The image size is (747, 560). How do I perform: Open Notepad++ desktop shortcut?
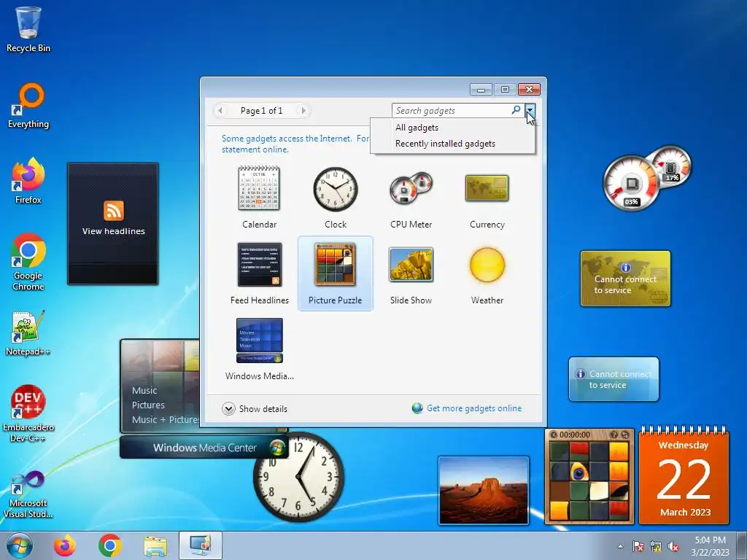coord(28,333)
